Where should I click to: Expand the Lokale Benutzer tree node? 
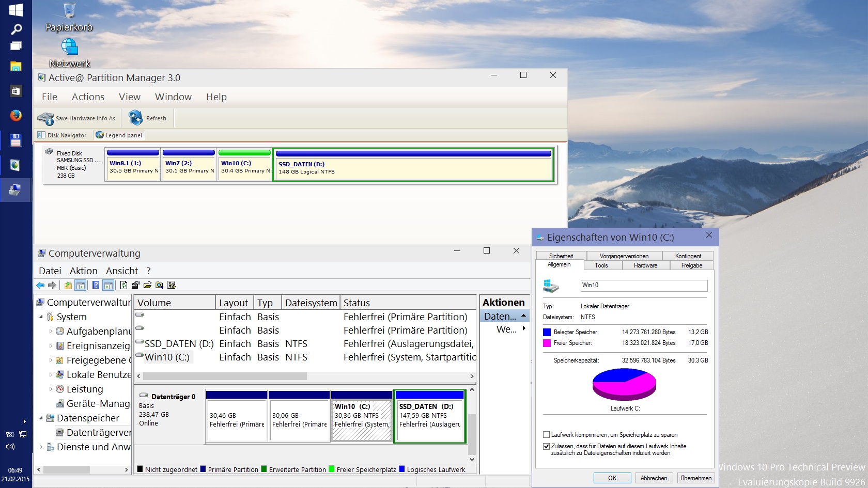51,374
